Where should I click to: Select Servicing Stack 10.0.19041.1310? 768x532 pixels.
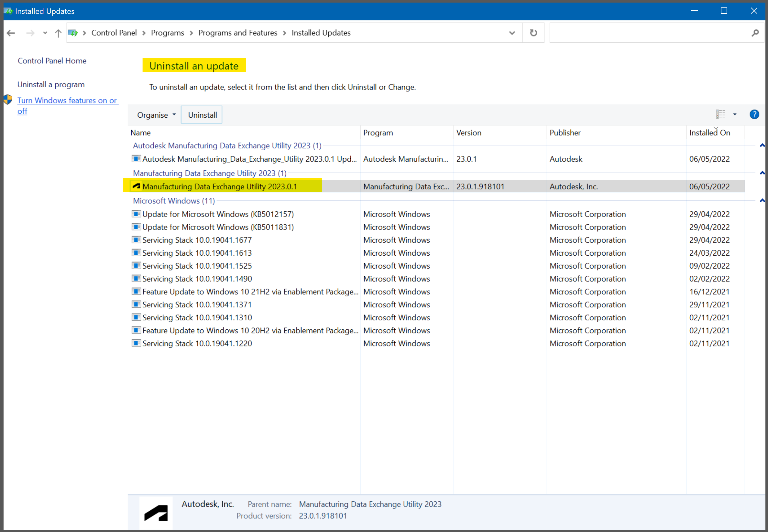[437, 318]
